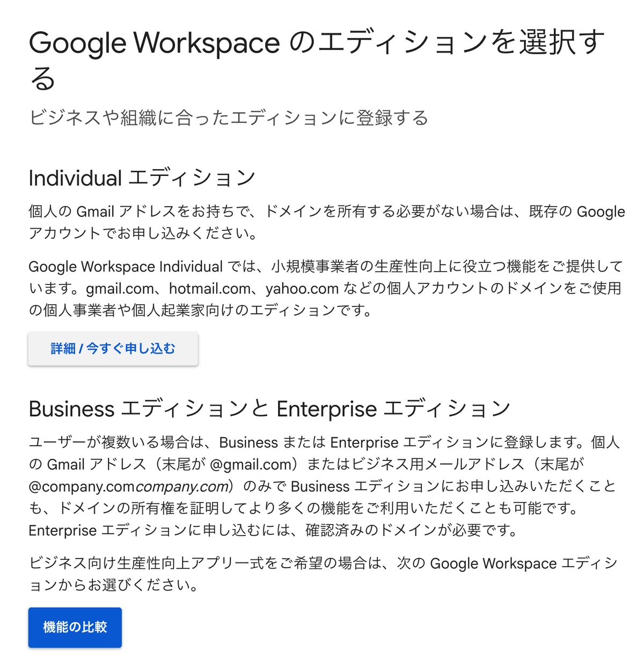Image resolution: width=644 pixels, height=667 pixels.
Task: Click the main title Google Workspace のエディションを選択する
Action: point(317,60)
